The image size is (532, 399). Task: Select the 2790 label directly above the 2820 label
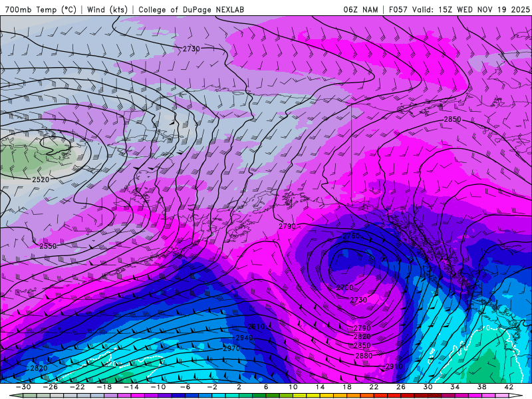[x=362, y=328]
